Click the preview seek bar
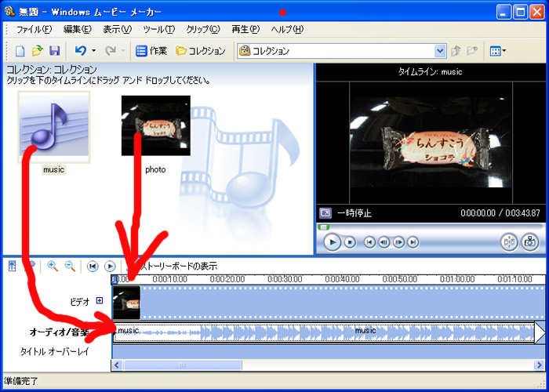 (x=431, y=227)
